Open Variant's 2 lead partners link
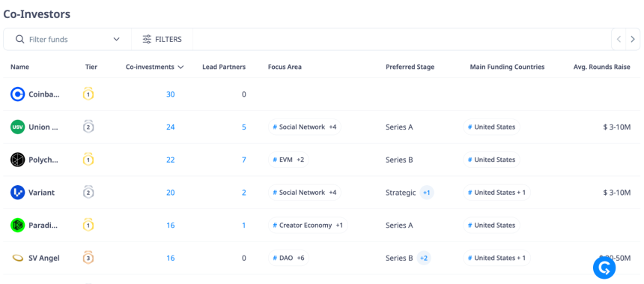Image resolution: width=644 pixels, height=284 pixels. point(244,193)
